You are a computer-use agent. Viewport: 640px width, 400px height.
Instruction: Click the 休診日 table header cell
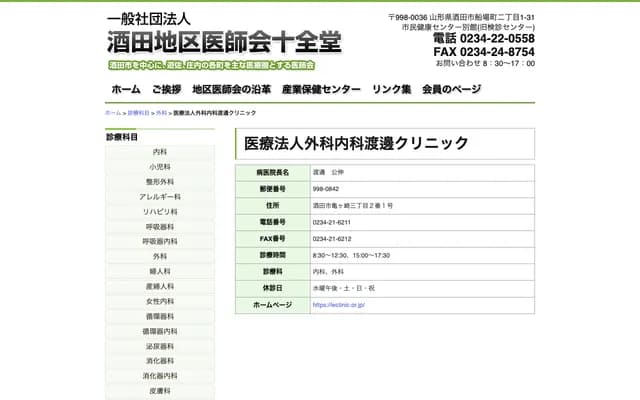point(273,288)
